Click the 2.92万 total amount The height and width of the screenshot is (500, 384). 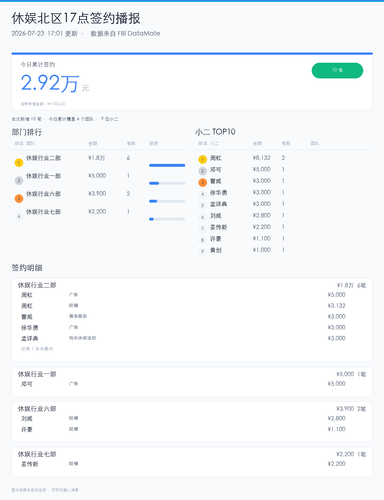(50, 83)
